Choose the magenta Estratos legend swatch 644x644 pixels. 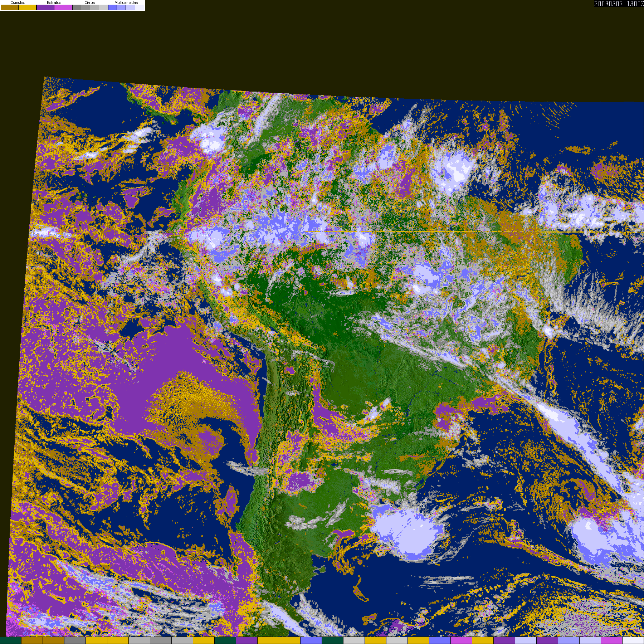coord(63,7)
